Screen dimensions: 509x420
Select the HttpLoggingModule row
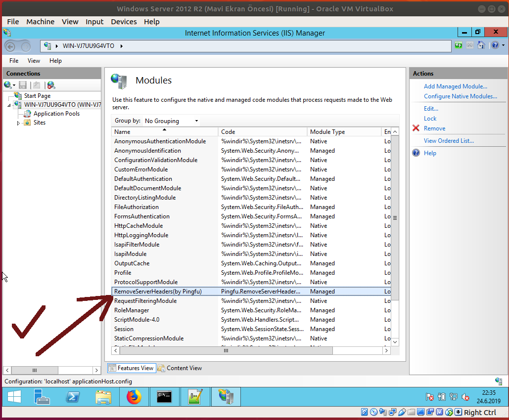click(x=251, y=235)
